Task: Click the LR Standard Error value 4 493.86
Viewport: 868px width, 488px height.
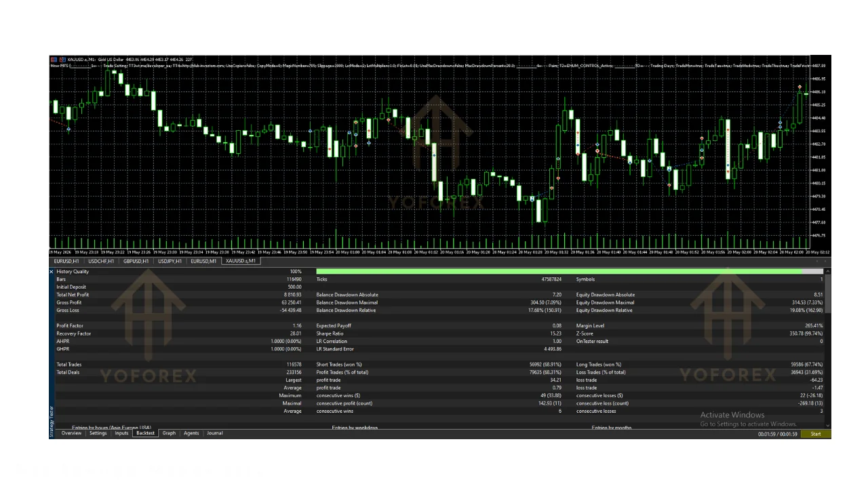Action: [551, 349]
